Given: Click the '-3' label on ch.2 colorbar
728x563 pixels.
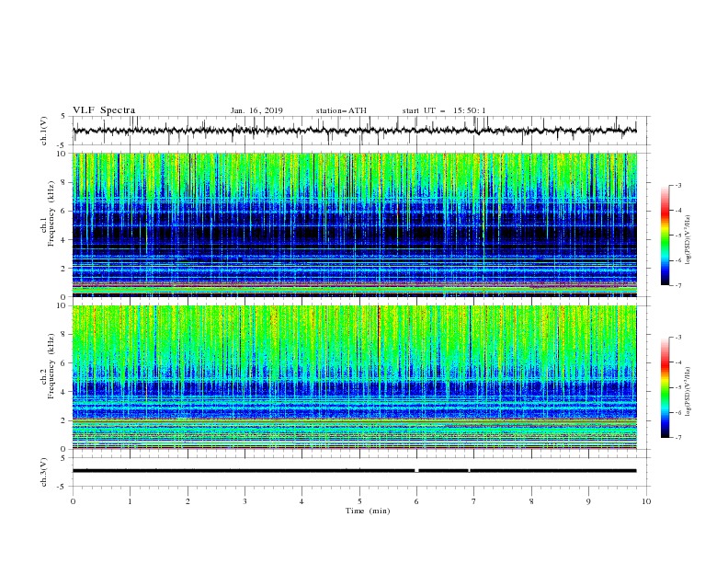Looking at the screenshot, I should coord(678,338).
